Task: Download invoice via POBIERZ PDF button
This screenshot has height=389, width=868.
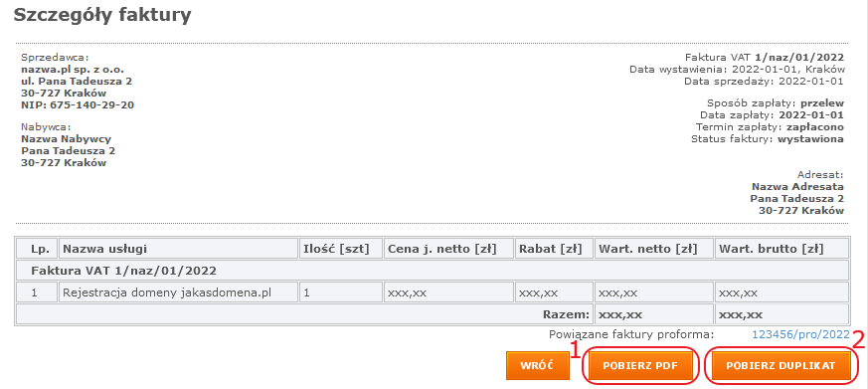Action: tap(640, 366)
